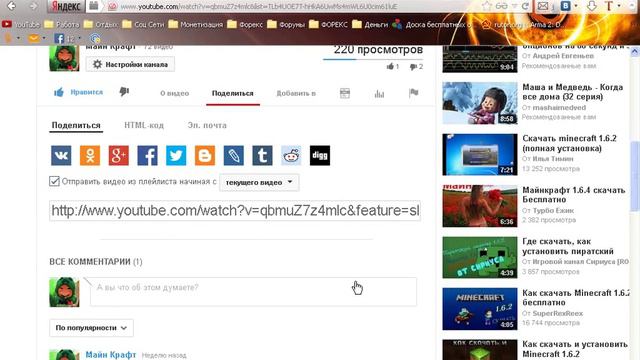
Task: Open the Форекс bookmarks folder
Action: [x=245, y=24]
